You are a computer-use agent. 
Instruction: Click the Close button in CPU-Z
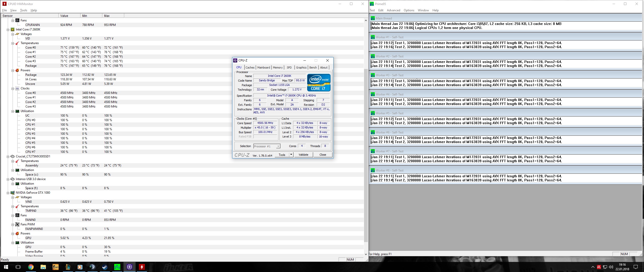(323, 155)
